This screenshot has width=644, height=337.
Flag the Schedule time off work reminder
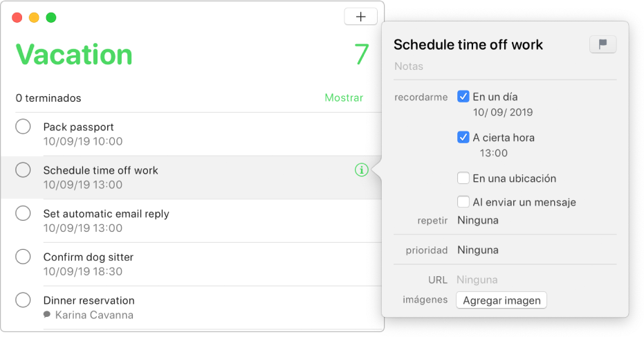click(x=602, y=44)
